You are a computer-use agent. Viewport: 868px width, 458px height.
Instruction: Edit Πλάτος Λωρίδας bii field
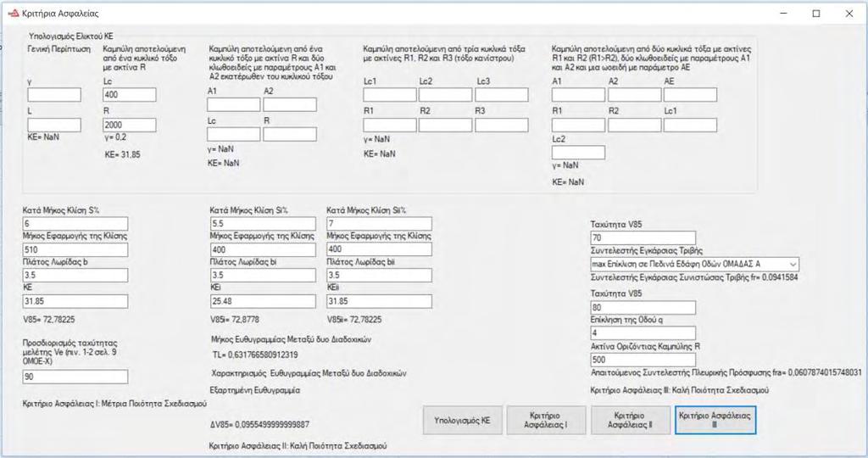[x=379, y=276]
